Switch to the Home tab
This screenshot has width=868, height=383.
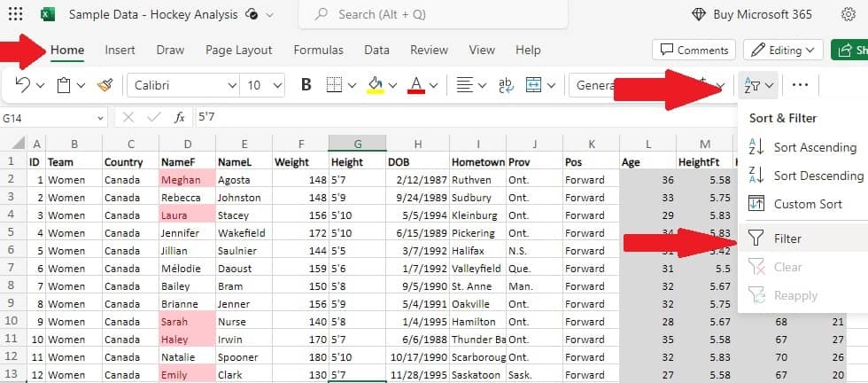[x=67, y=50]
